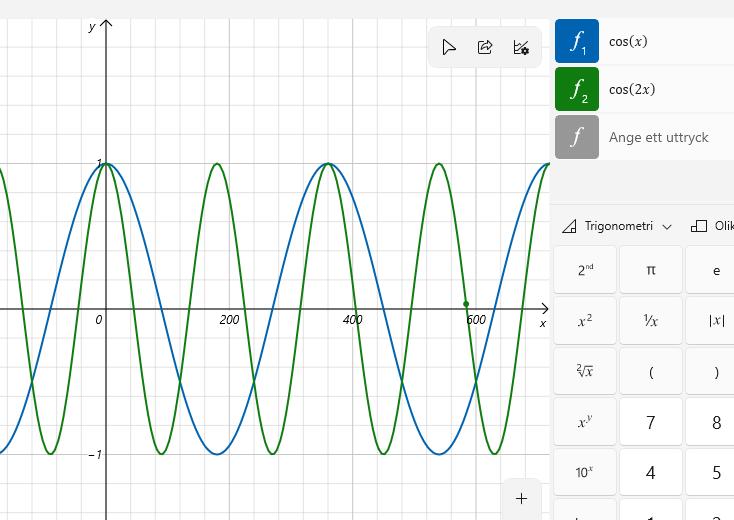Click the share graph icon
Screen dimensions: 734x520
click(485, 47)
